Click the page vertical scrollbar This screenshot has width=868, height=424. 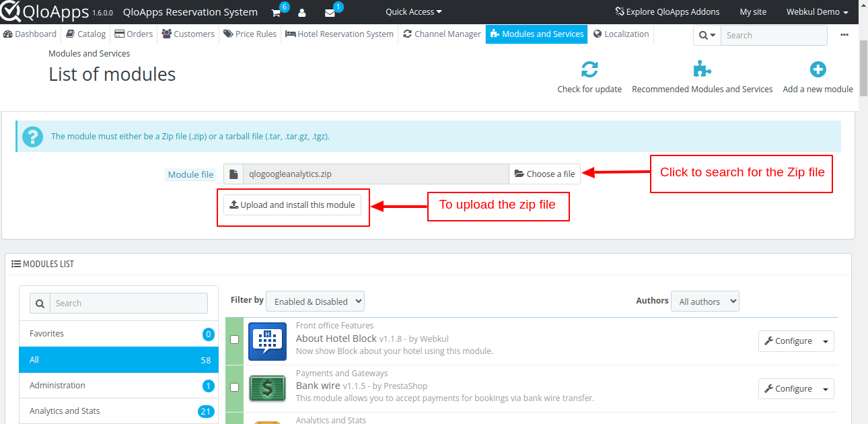(x=863, y=69)
